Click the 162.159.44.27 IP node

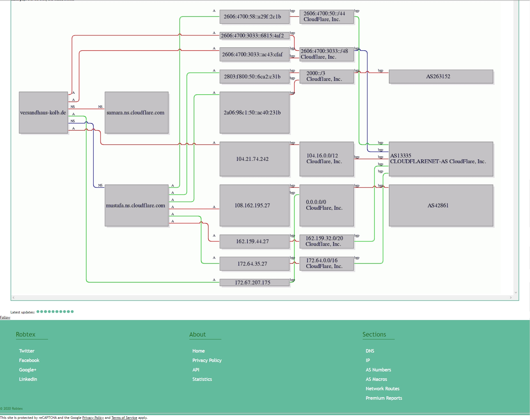pos(254,241)
